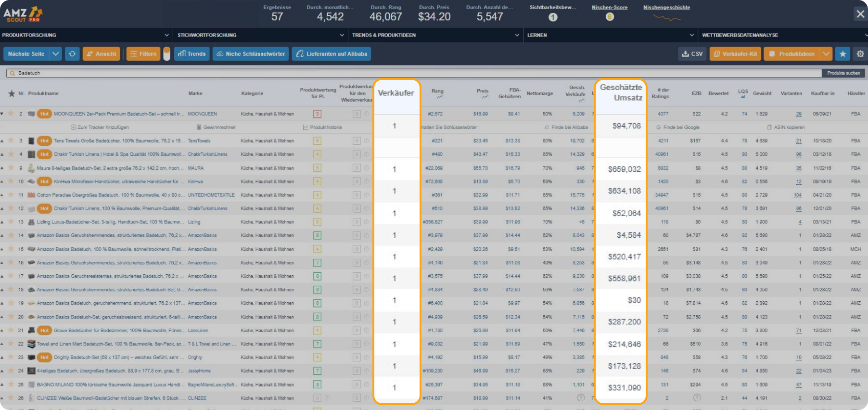Expand the TRENDS & PRODUKTIDEEN menu chevron

coord(517,35)
